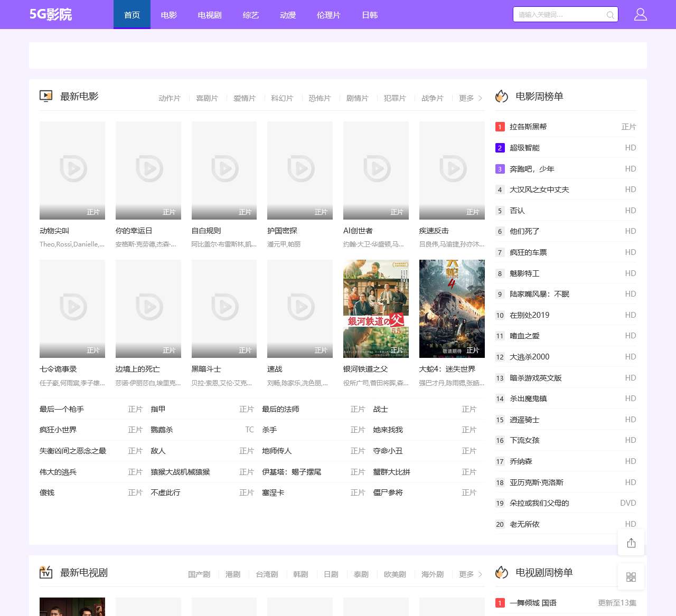Open the AI创世者 placeholder thumbnail
The width and height of the screenshot is (676, 616).
pyautogui.click(x=376, y=170)
